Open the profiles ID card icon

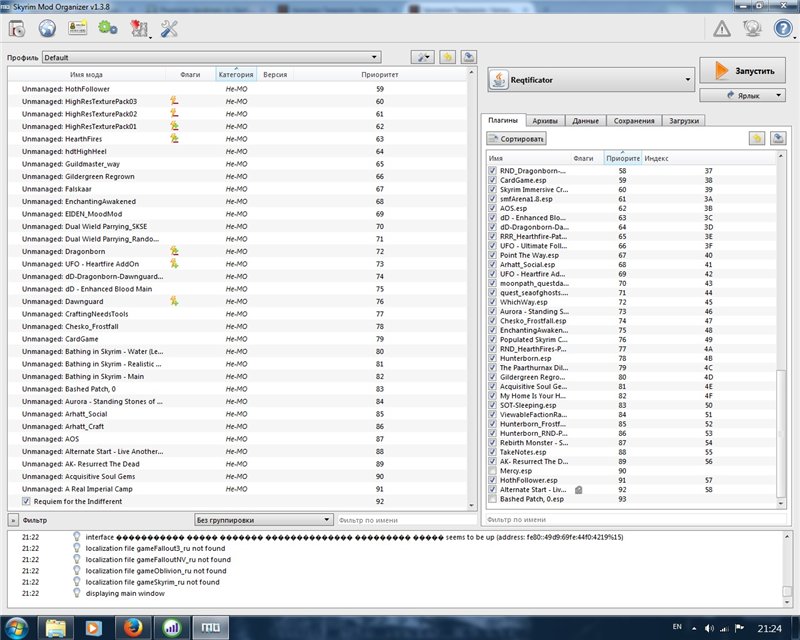pyautogui.click(x=78, y=28)
